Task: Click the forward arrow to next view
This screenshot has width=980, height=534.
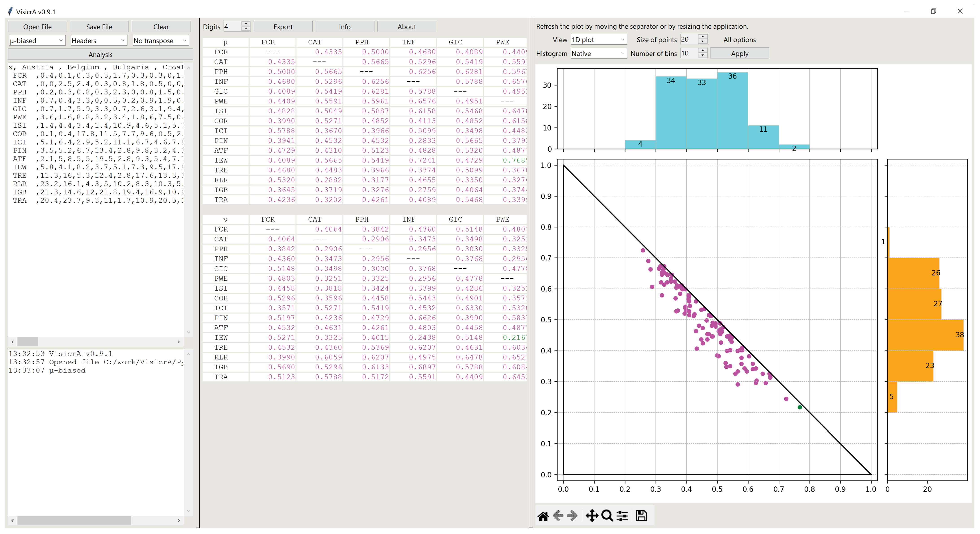Action: 572,516
